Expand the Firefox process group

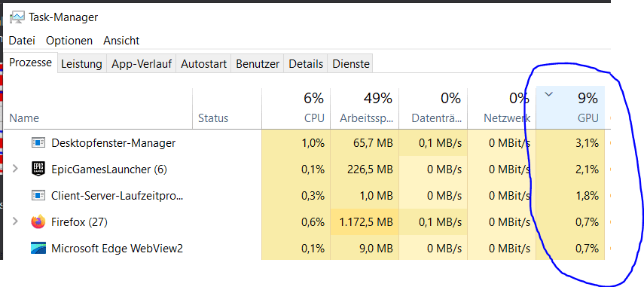point(15,221)
